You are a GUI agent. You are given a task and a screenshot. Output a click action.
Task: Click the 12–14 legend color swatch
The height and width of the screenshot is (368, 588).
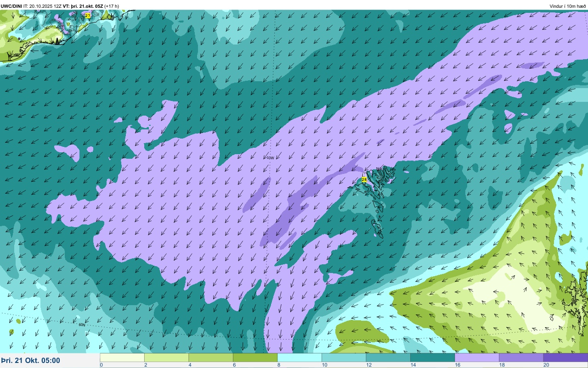[x=388, y=357]
